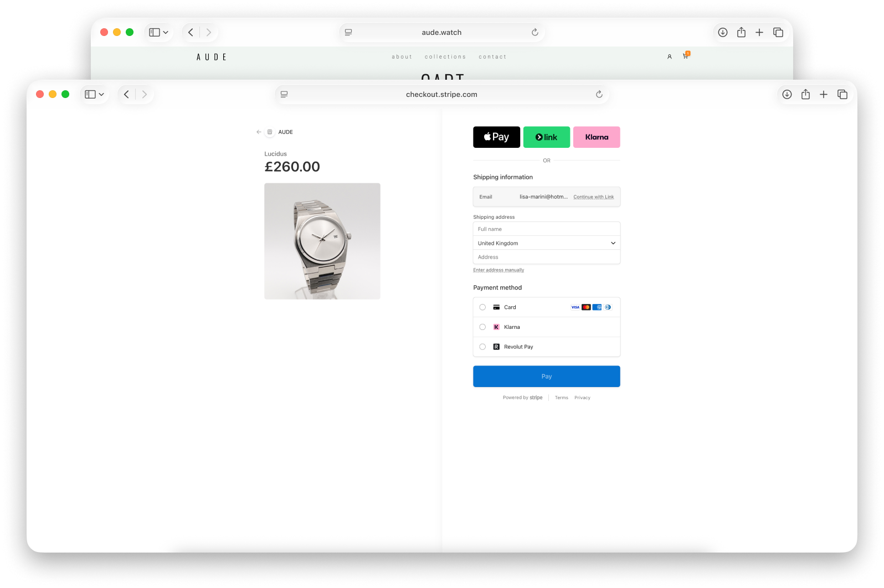
Task: Click checkout.stripe.com address bar
Action: point(441,95)
